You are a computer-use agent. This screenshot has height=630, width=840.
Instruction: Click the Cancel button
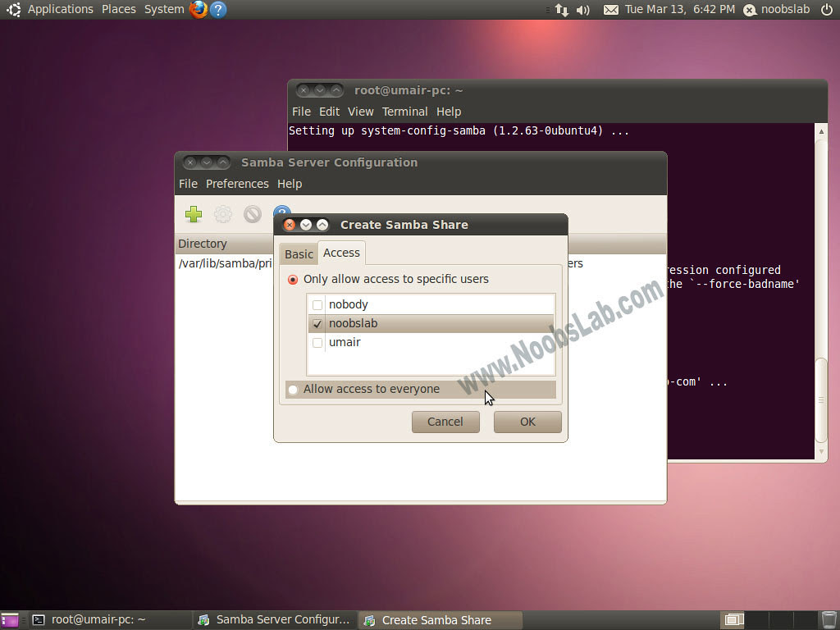[445, 422]
